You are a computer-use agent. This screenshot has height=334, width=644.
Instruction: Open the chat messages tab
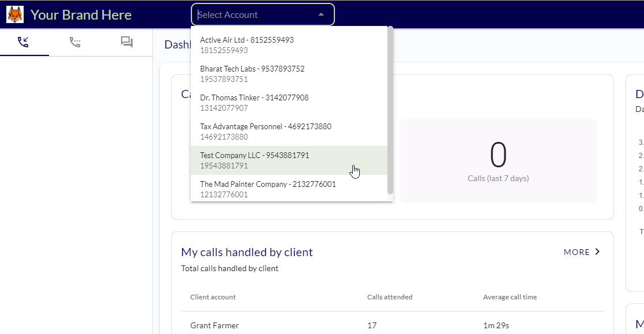126,42
